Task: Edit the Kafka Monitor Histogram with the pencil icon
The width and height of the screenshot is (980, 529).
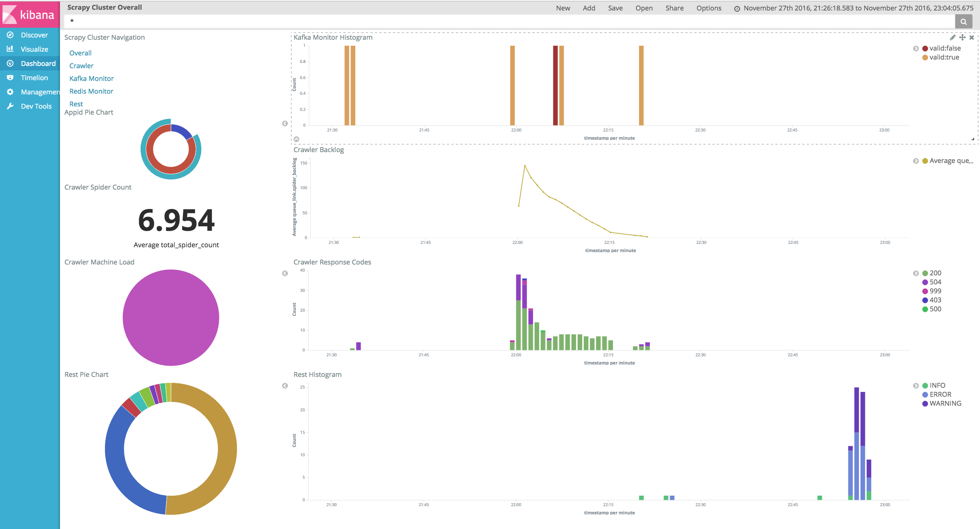Action: tap(952, 37)
